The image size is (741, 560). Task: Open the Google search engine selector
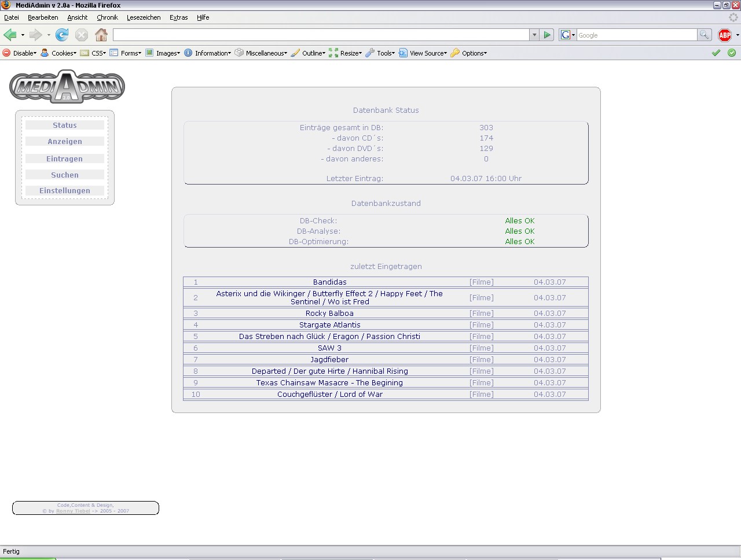point(568,35)
